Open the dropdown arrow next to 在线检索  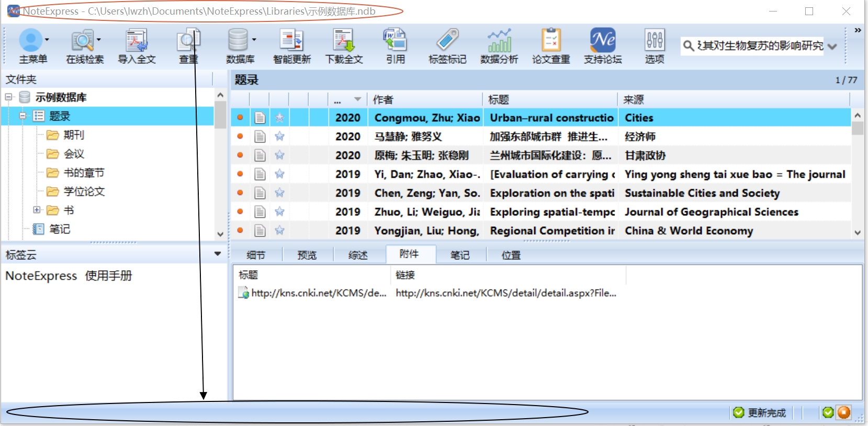point(99,40)
